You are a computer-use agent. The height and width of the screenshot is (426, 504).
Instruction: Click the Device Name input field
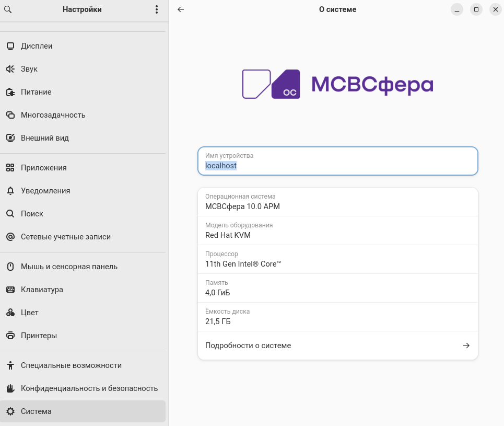click(337, 162)
